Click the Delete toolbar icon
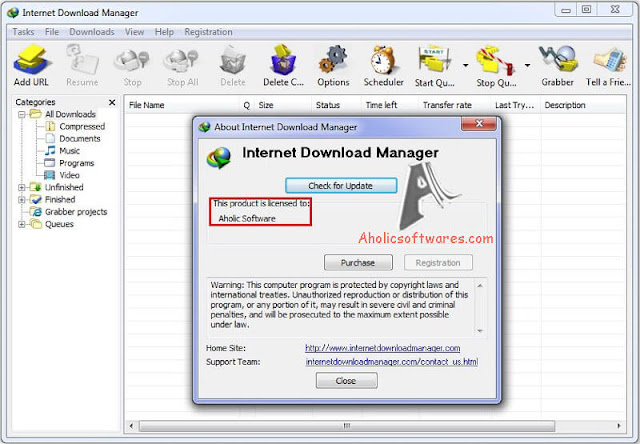Screen dimensions: 640x444 233,60
